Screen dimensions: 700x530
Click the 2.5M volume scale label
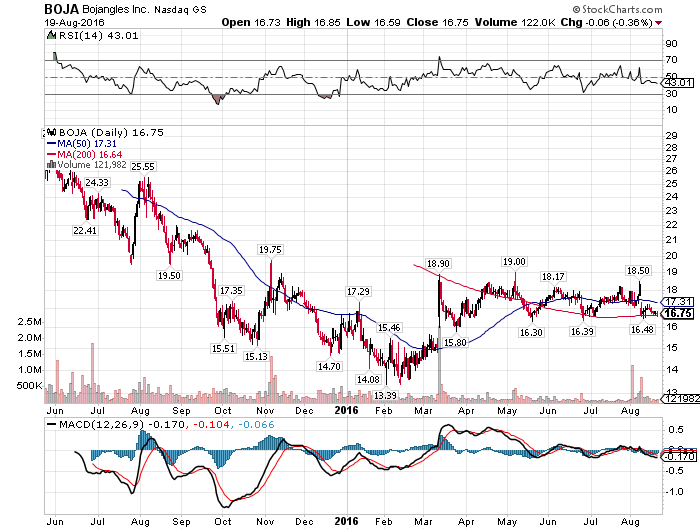[29, 322]
